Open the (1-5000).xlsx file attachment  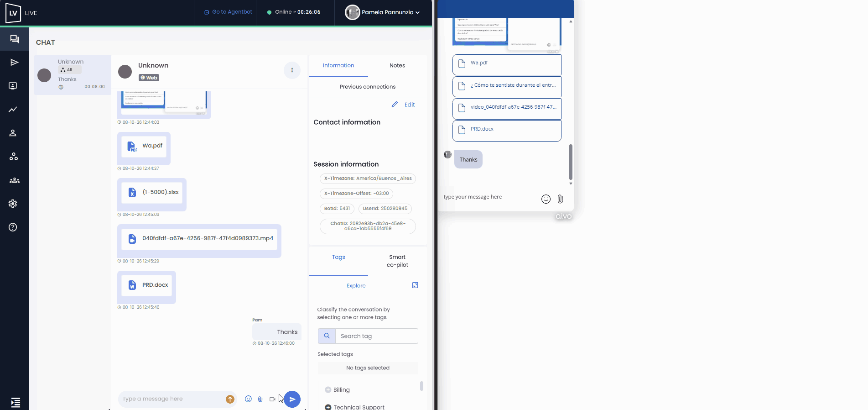click(x=152, y=192)
